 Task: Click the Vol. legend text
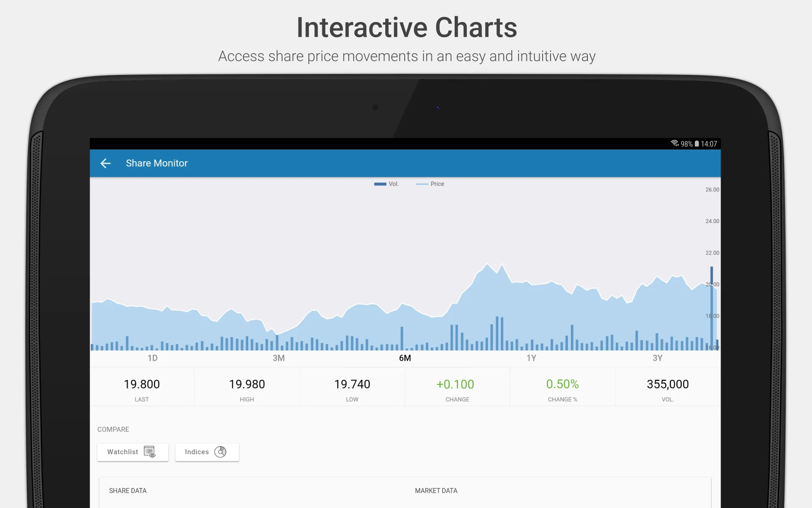click(x=394, y=184)
